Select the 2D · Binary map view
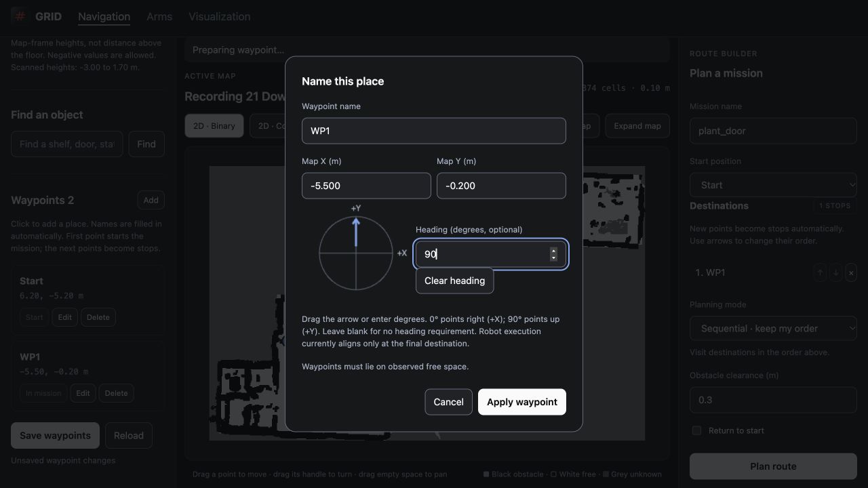Image resolution: width=868 pixels, height=488 pixels. [214, 126]
